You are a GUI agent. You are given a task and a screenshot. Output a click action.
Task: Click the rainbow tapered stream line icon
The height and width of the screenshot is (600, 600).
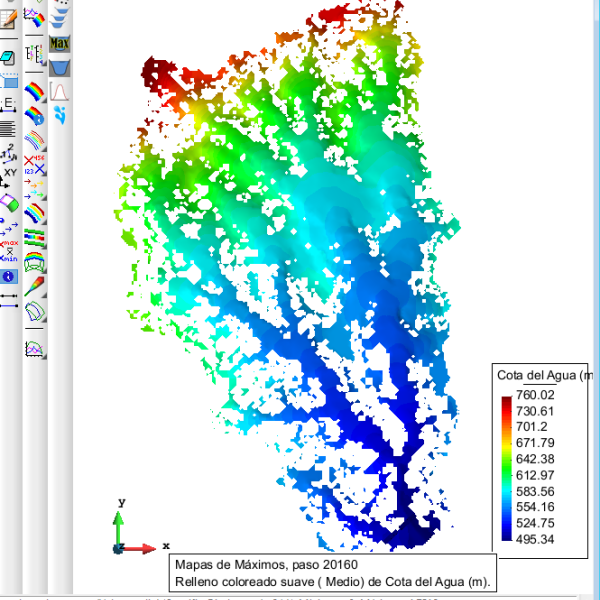pos(35,287)
